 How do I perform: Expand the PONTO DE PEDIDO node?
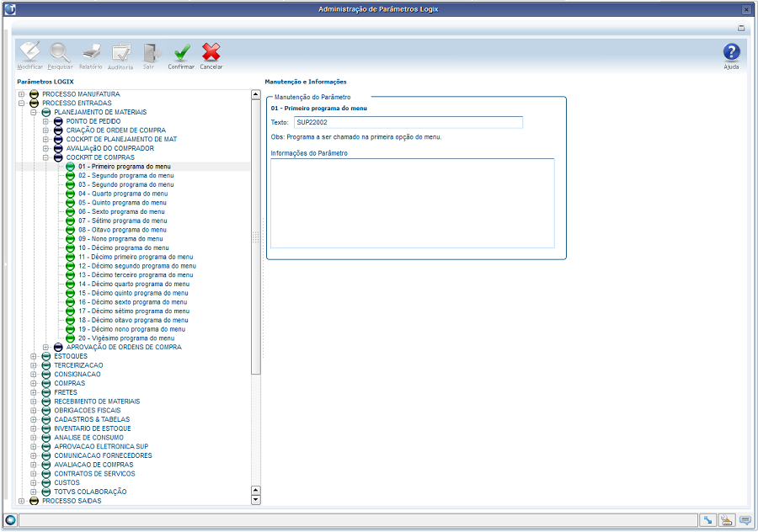[x=45, y=121]
